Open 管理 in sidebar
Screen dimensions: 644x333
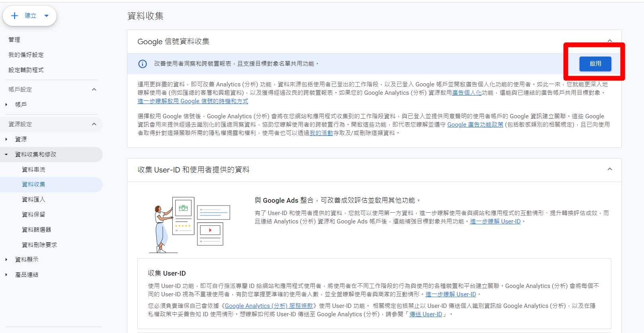tap(14, 40)
